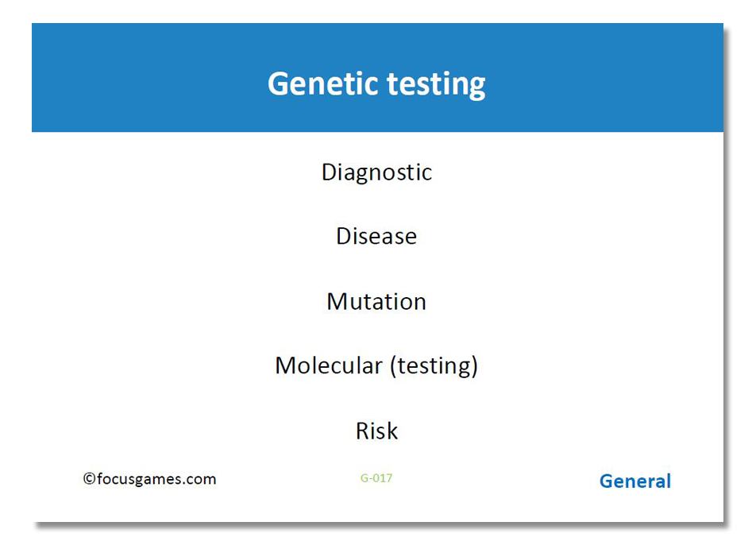Click the number "017" in the card code
This screenshot has width=756, height=545.
point(382,478)
